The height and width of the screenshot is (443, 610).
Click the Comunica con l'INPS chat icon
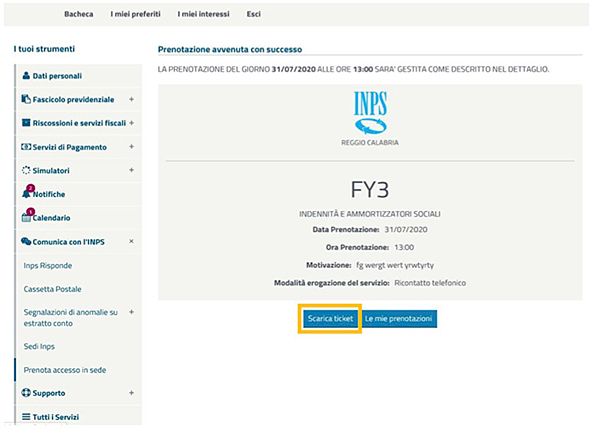point(26,241)
